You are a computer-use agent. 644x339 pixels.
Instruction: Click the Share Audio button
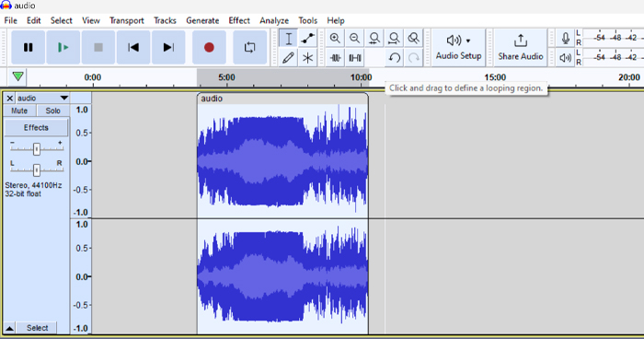pos(521,47)
